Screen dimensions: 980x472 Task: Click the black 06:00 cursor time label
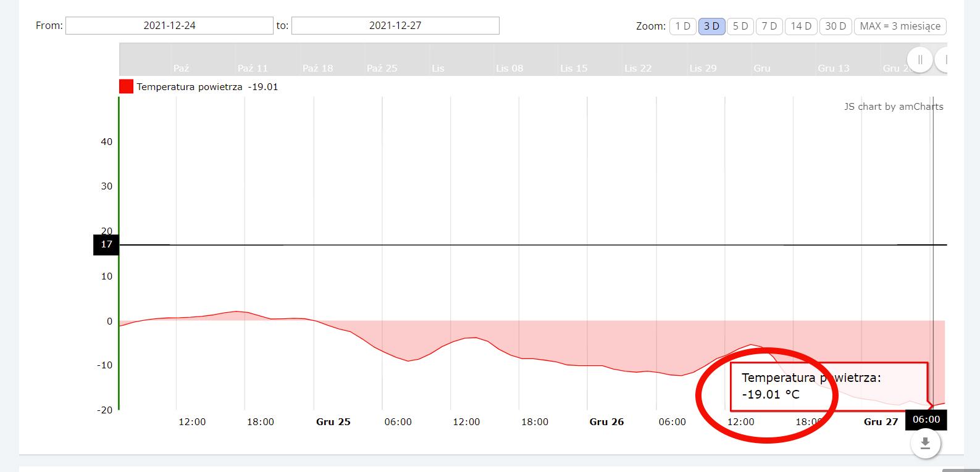point(926,420)
